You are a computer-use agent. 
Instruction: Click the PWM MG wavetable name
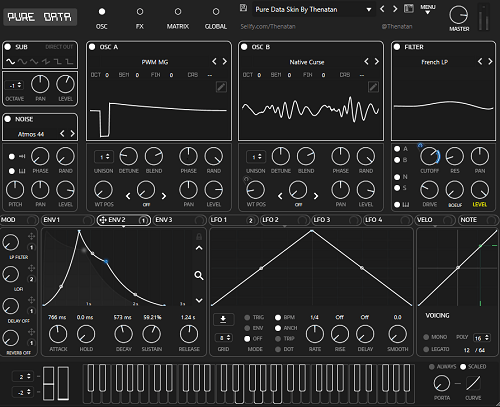point(155,62)
